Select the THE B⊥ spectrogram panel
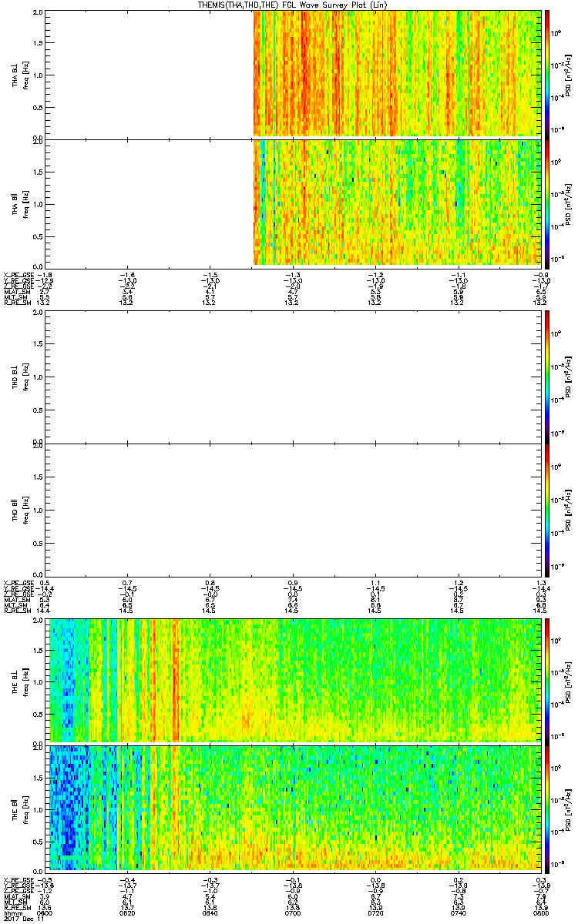The height and width of the screenshot is (924, 578). pos(294,681)
